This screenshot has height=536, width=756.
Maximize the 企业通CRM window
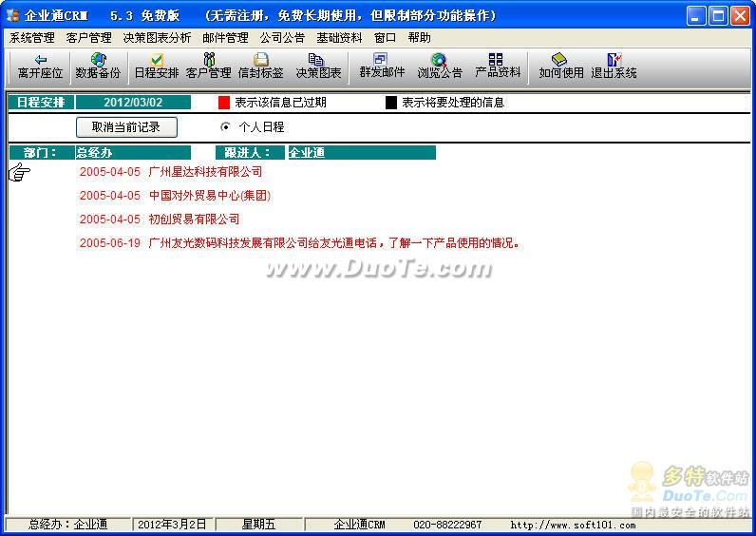click(718, 15)
